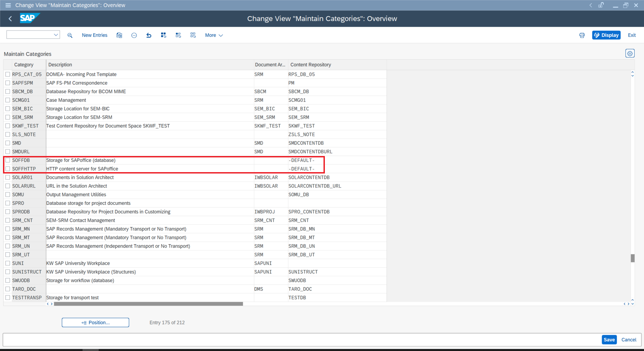Check the SOFFHTTP entry checkbox
Screen dimensions: 644x351
[8, 168]
